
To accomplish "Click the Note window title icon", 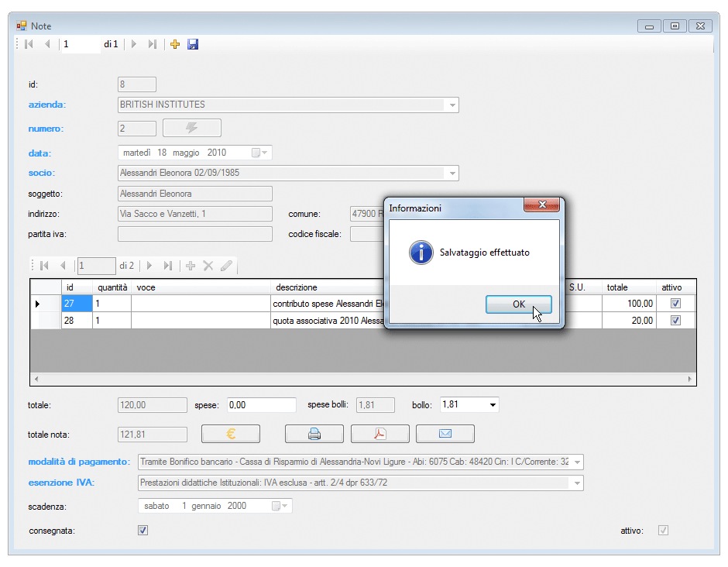I will [22, 26].
